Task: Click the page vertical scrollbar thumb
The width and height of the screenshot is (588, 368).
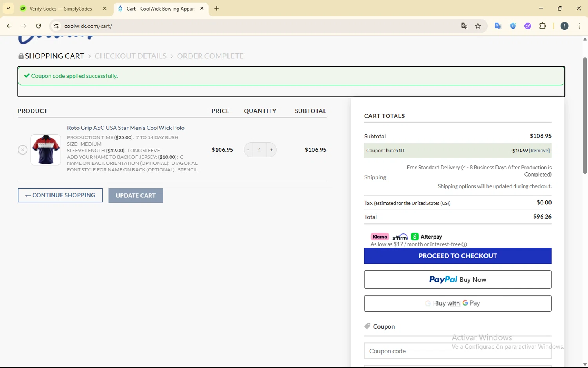Action: pos(585,115)
